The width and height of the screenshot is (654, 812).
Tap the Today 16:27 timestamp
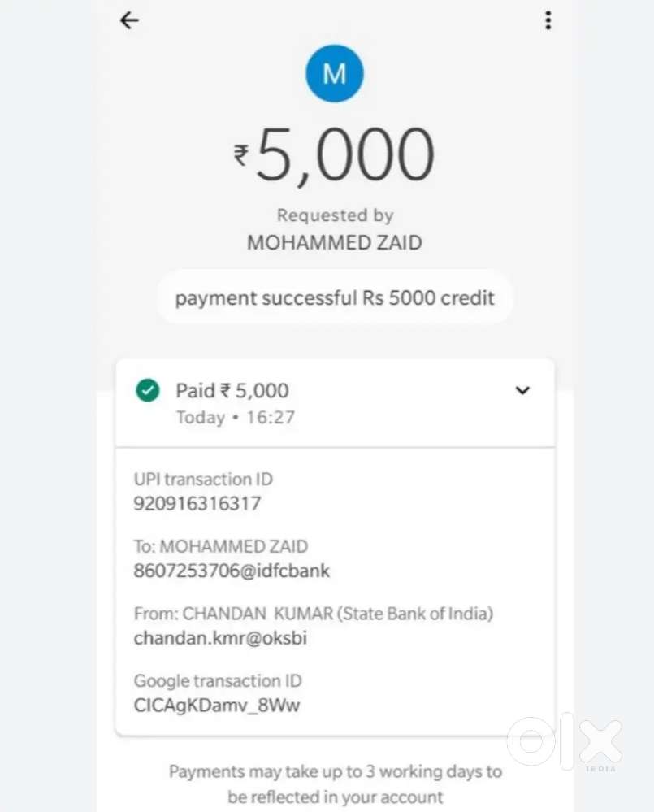(236, 418)
